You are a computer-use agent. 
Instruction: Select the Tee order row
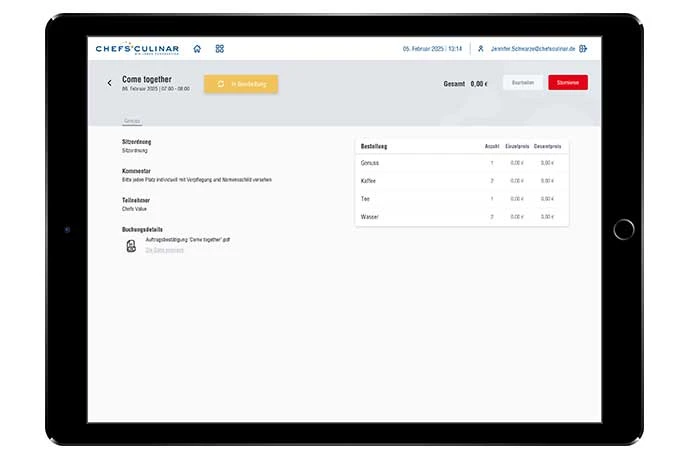461,199
